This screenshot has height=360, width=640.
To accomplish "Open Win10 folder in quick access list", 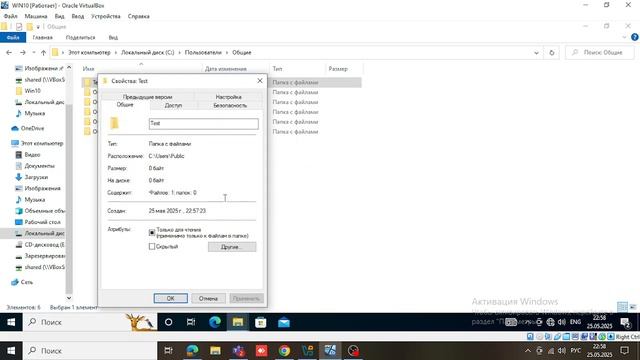I will [32, 91].
